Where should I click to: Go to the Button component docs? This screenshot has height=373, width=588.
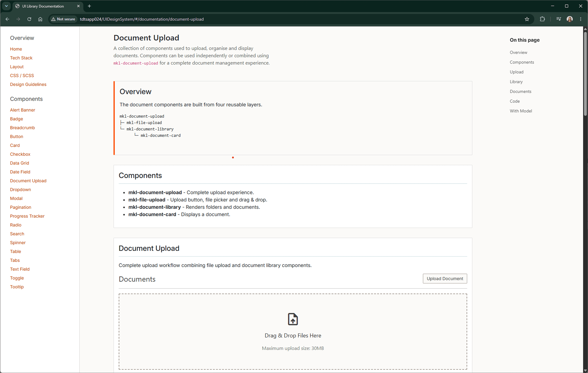pos(17,137)
